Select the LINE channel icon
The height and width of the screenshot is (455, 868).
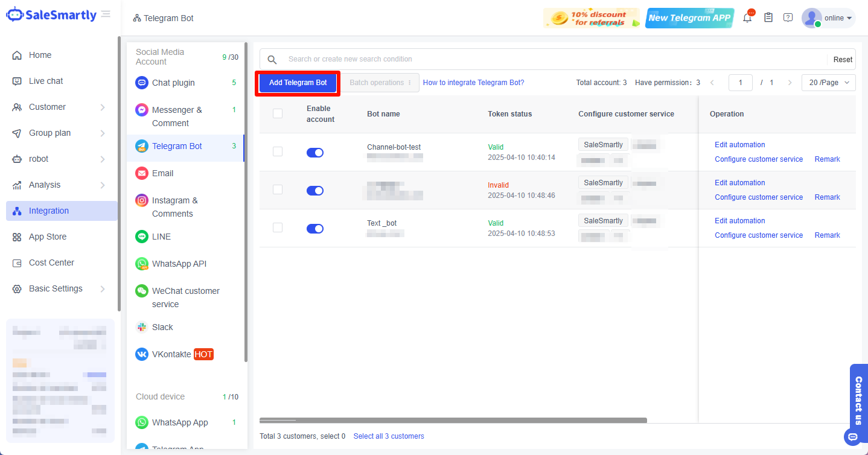point(142,237)
